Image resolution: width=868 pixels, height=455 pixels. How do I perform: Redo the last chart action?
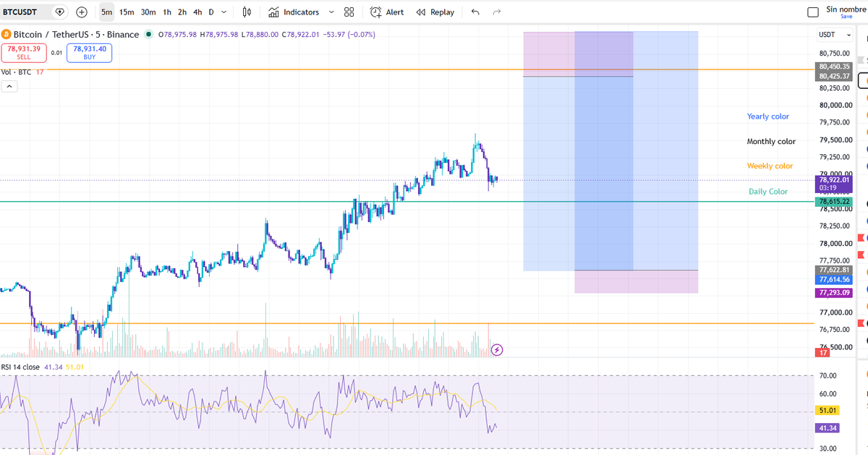pyautogui.click(x=497, y=12)
